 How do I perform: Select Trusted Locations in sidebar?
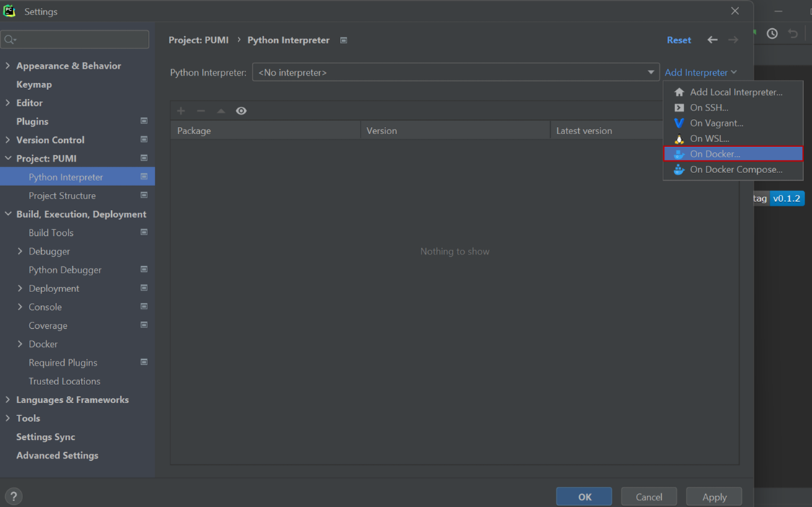pyautogui.click(x=64, y=382)
